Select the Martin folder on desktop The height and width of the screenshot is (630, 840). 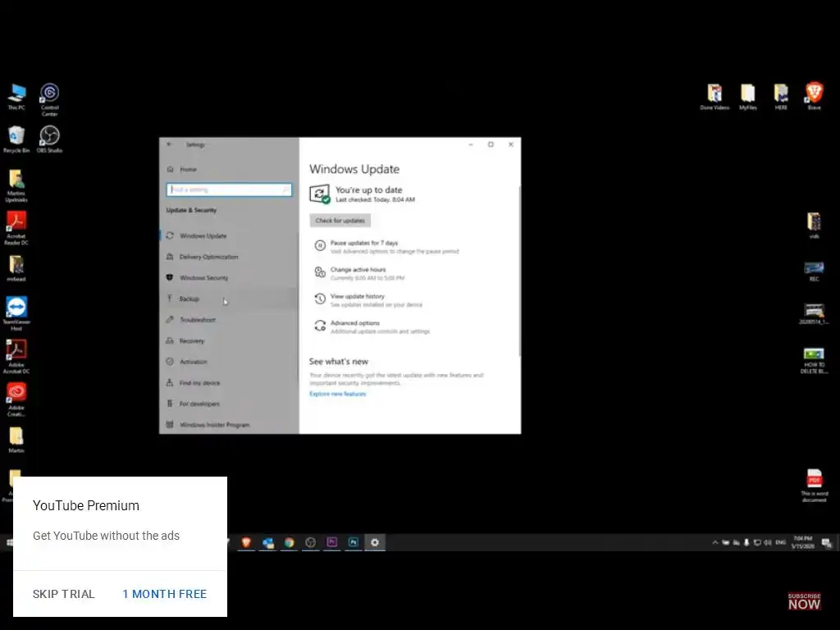[x=16, y=440]
